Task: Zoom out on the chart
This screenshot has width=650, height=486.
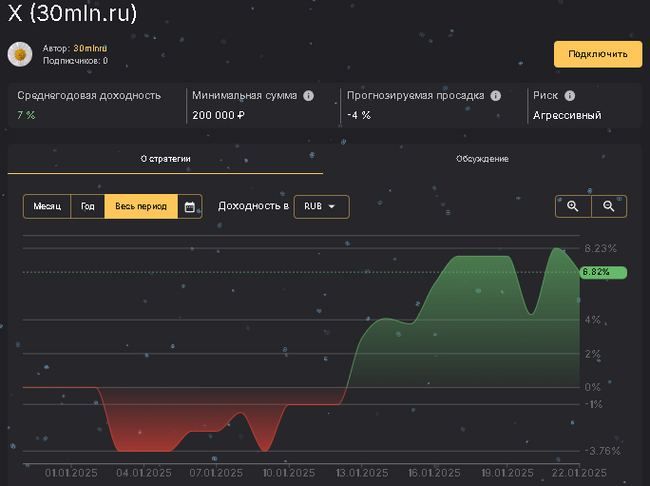Action: pyautogui.click(x=608, y=206)
